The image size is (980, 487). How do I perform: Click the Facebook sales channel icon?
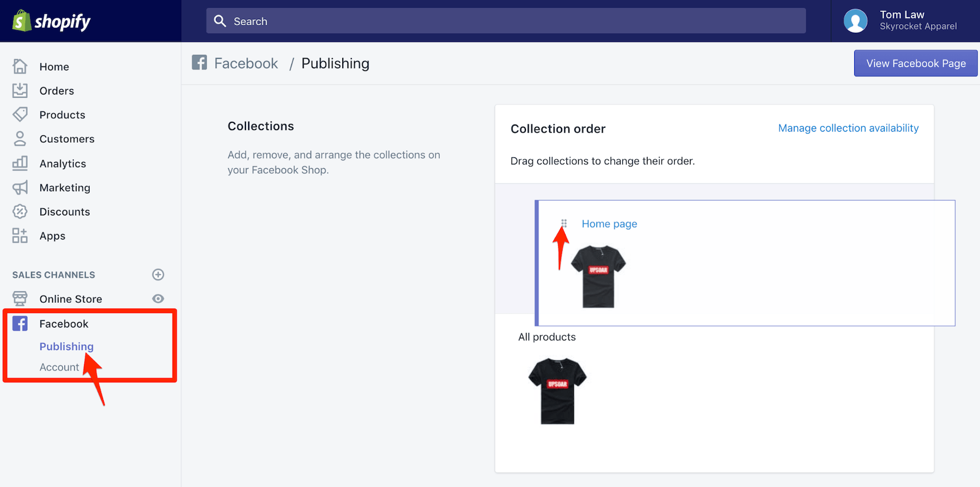click(20, 323)
